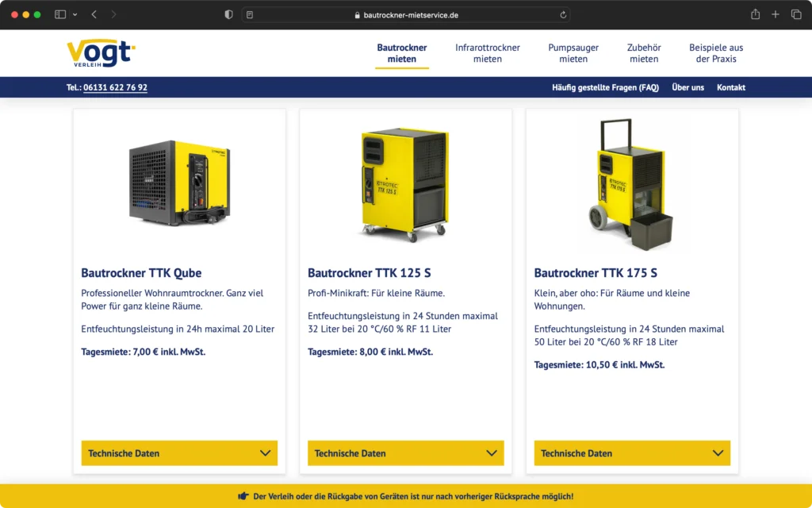Open the Share icon in Safari toolbar
The image size is (812, 508).
pos(755,14)
